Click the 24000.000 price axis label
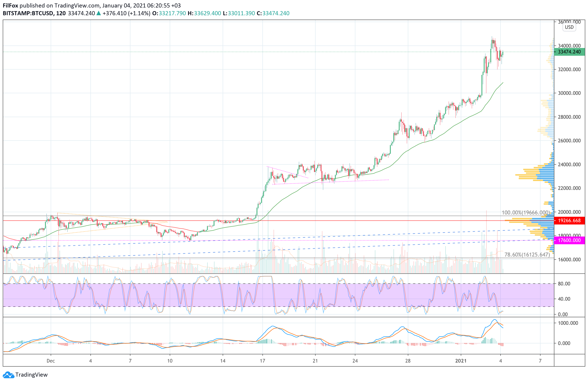588x383 pixels. pyautogui.click(x=569, y=164)
